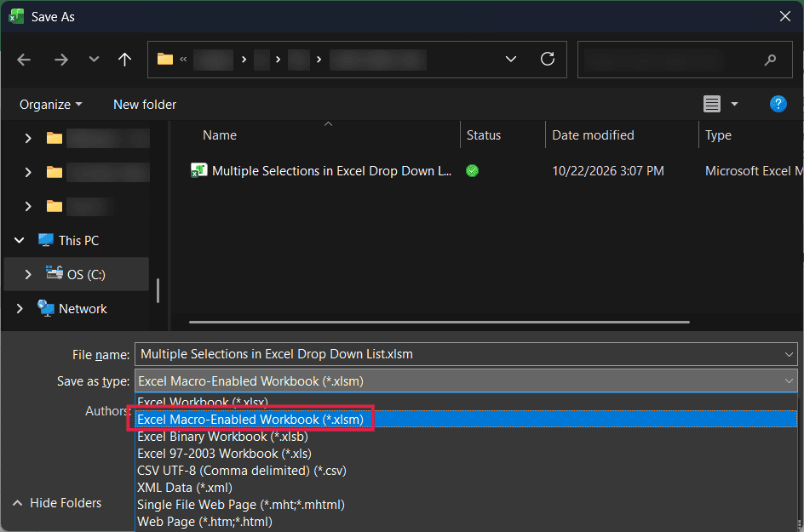Click date 10/22/2026 3:07 PM cell

(x=607, y=171)
